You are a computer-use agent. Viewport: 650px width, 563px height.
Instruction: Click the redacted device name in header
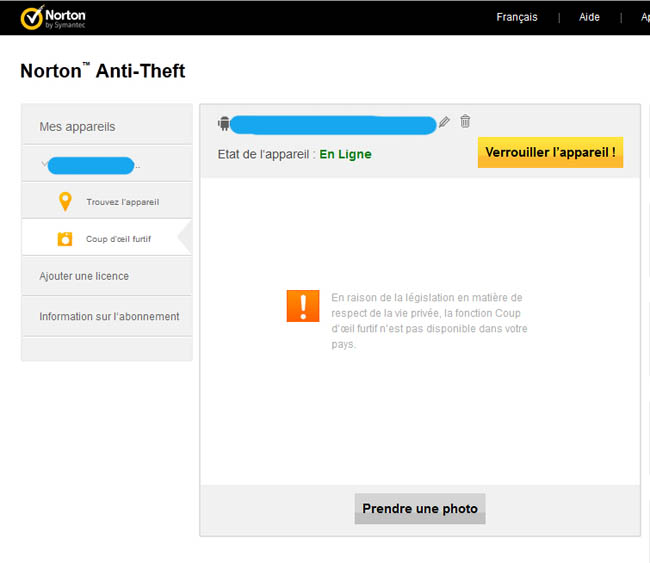[x=333, y=125]
